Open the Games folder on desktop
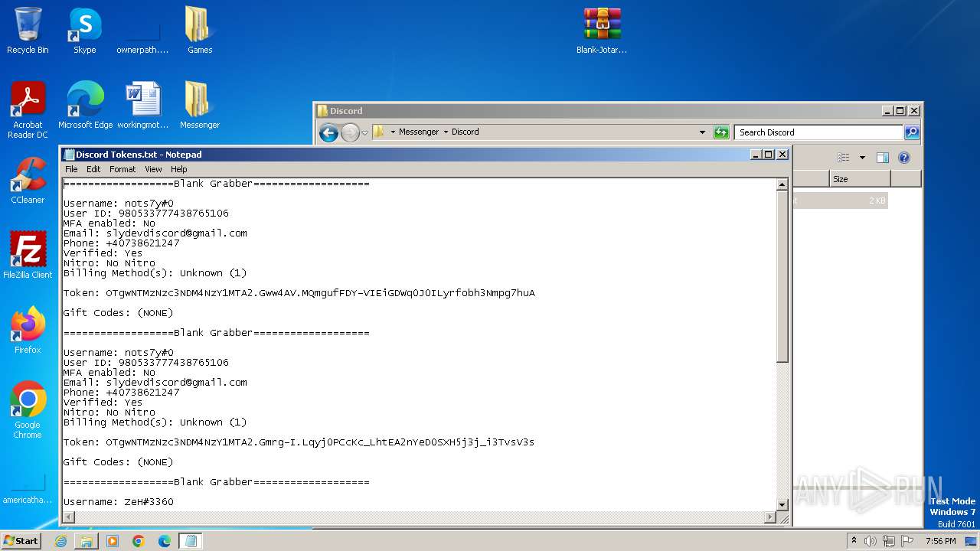This screenshot has width=980, height=551. click(x=200, y=31)
